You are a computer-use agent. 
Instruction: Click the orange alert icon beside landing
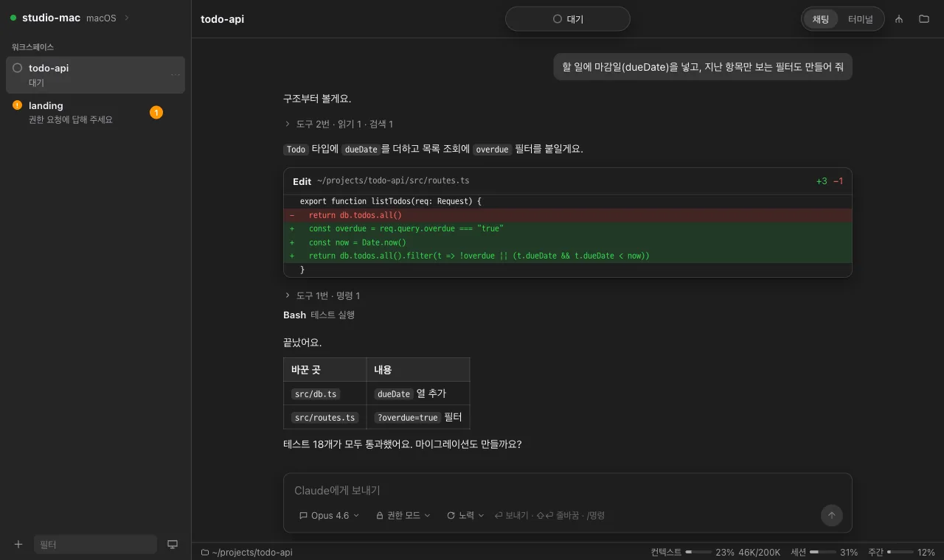(18, 105)
